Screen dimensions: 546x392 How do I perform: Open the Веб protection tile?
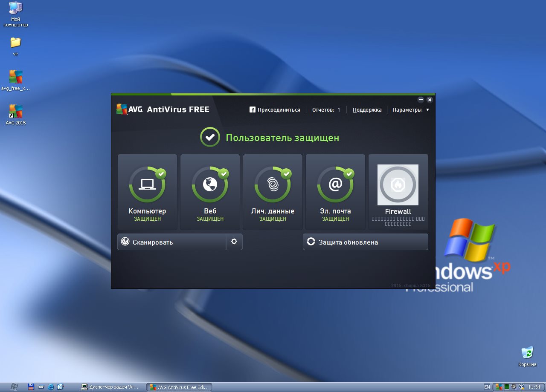tap(210, 192)
